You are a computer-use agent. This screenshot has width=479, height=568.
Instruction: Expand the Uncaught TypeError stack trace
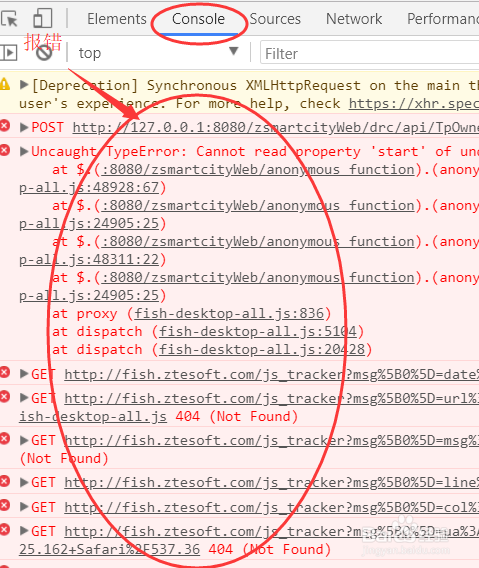tap(24, 151)
